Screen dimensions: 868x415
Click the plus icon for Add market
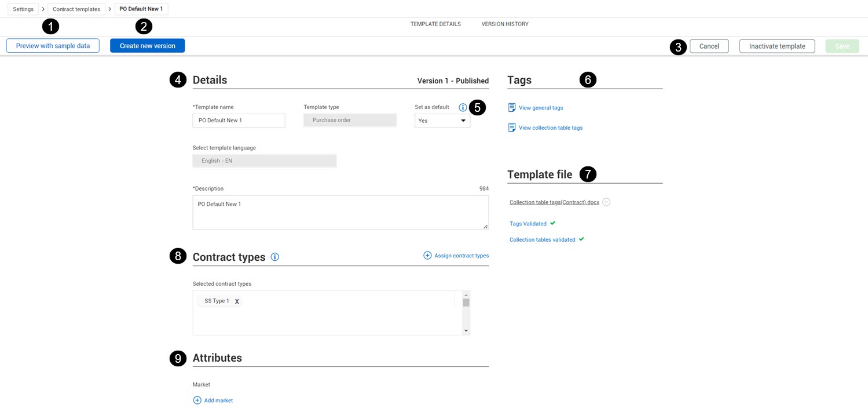coord(197,401)
